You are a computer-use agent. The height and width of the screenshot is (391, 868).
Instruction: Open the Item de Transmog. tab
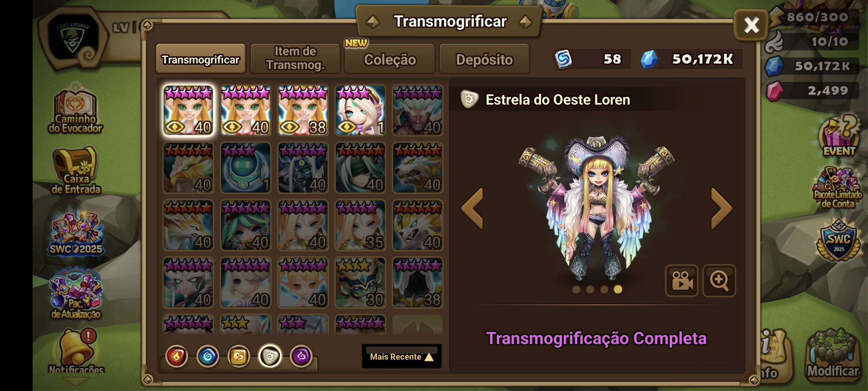click(295, 58)
